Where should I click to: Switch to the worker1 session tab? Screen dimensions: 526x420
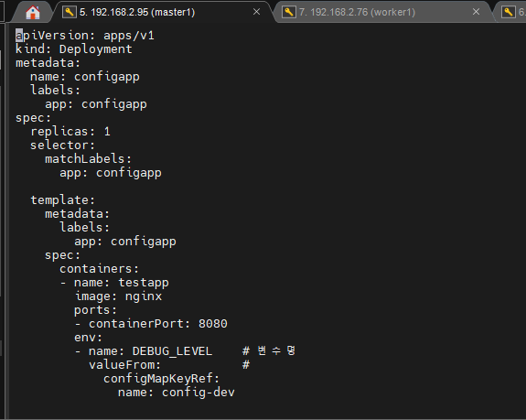click(x=382, y=12)
